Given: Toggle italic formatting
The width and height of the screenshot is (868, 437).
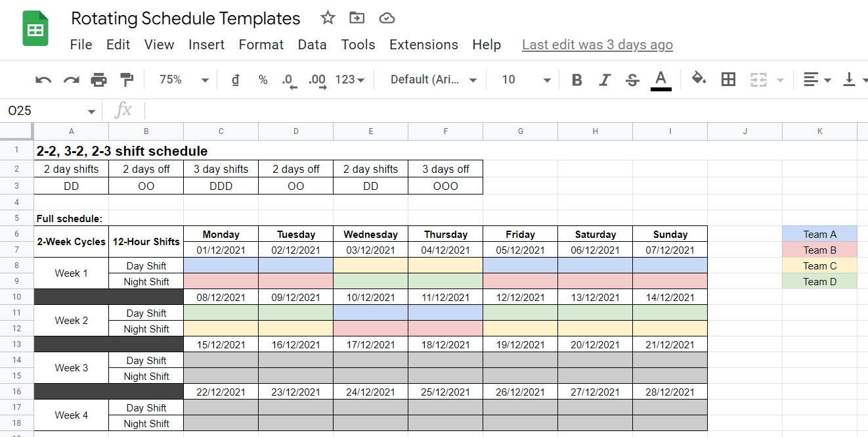Looking at the screenshot, I should tap(604, 79).
